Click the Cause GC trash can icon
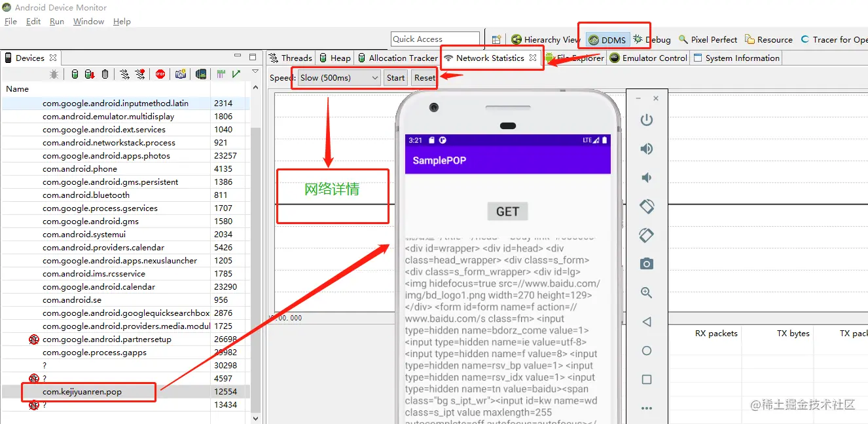This screenshot has width=868, height=424. [x=105, y=75]
